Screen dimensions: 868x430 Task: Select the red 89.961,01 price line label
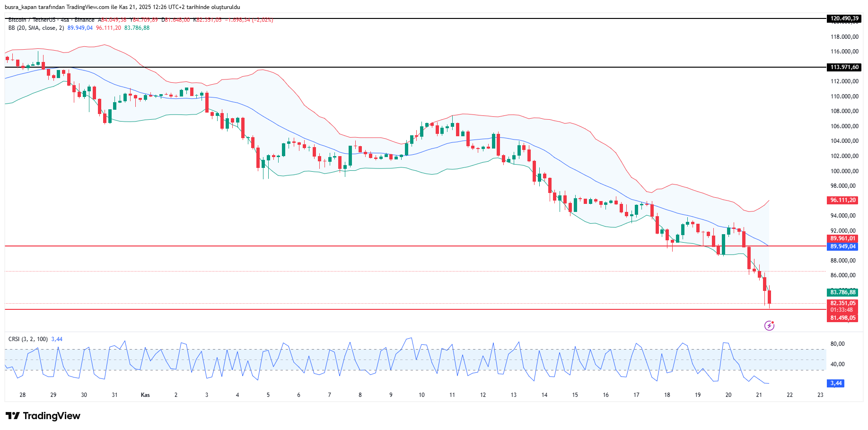click(x=842, y=238)
